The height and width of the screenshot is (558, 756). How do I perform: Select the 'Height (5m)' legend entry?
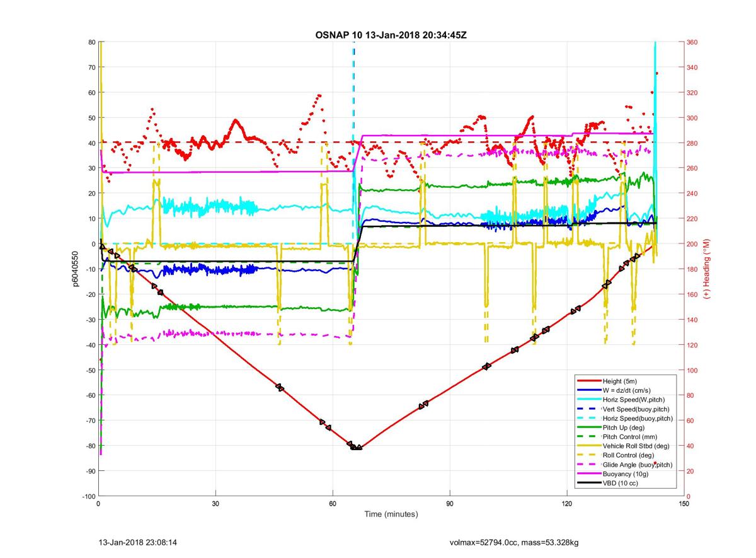click(621, 381)
